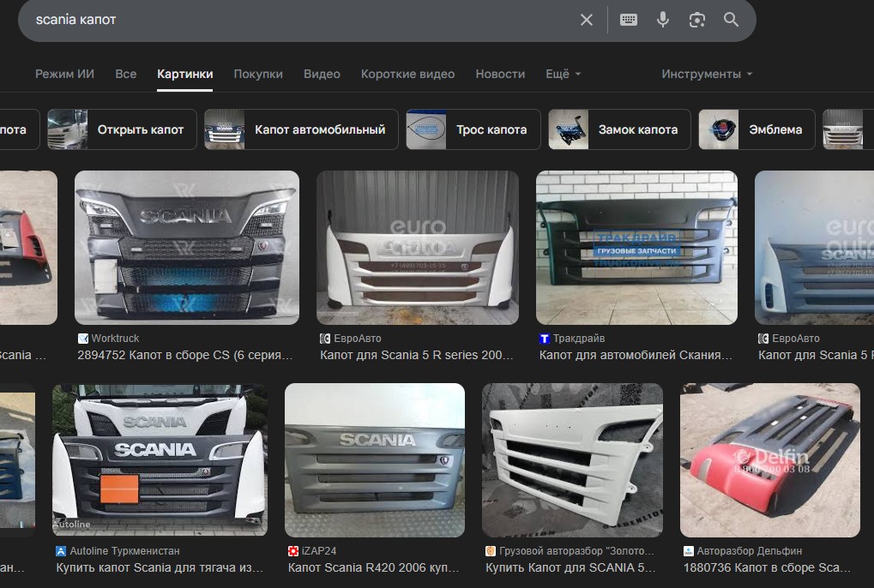Click the iZAP24 source name
This screenshot has width=874, height=588.
319,551
